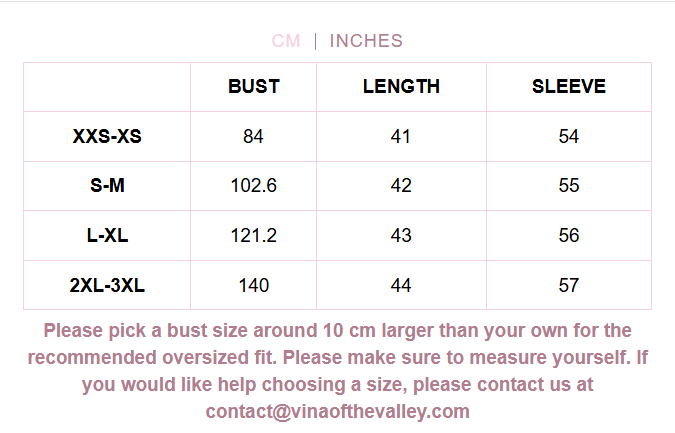Click the length value 44
The height and width of the screenshot is (433, 675).
401,286
